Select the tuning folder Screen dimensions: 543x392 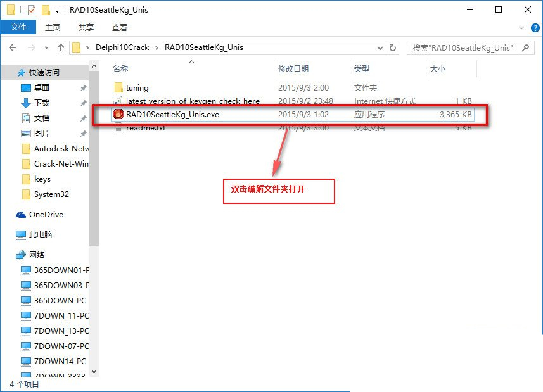(x=137, y=88)
